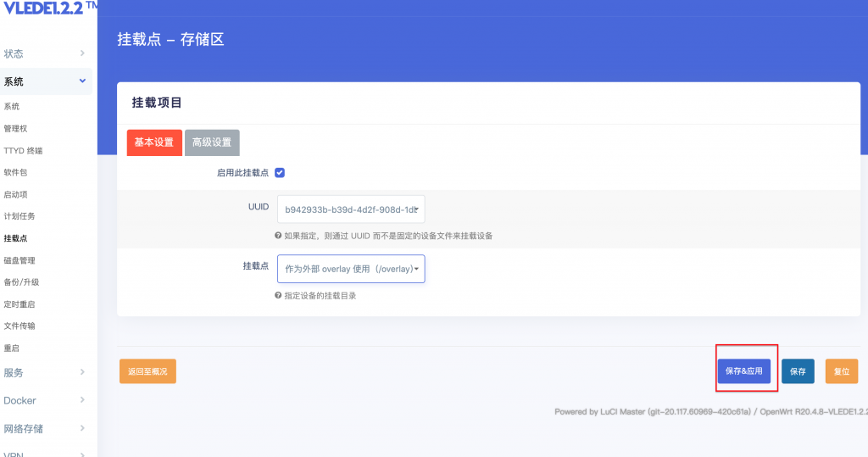Image resolution: width=868 pixels, height=457 pixels.
Task: Open 重启 page in sidebar
Action: tap(12, 348)
